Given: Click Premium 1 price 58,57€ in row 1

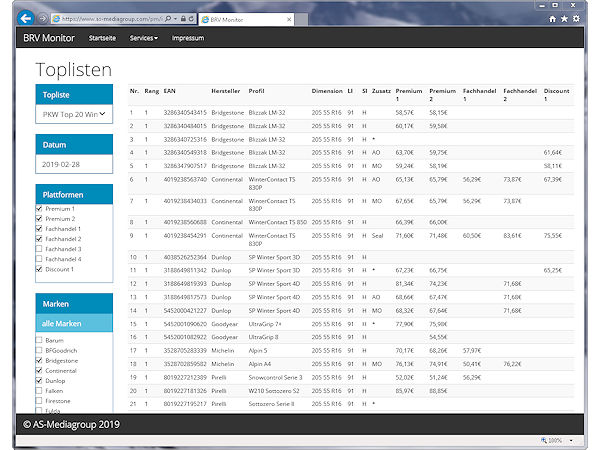Looking at the screenshot, I should (404, 113).
